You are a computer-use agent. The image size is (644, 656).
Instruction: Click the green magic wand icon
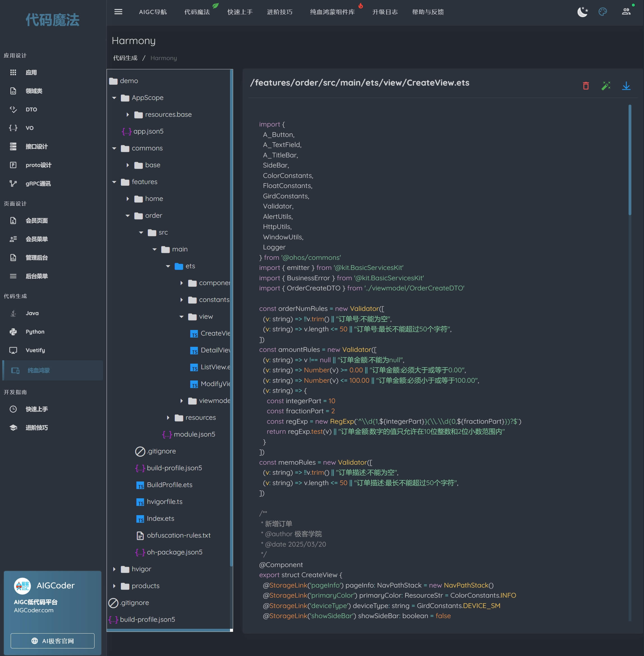pos(606,86)
